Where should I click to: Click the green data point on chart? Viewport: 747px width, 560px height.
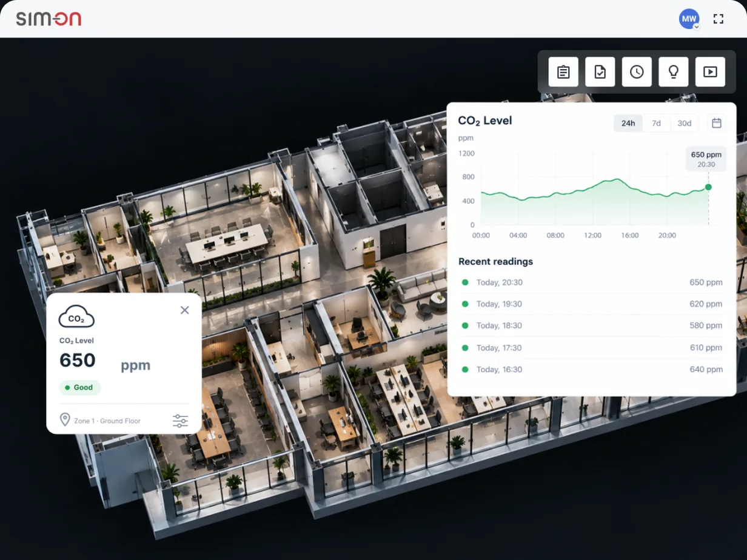(708, 187)
